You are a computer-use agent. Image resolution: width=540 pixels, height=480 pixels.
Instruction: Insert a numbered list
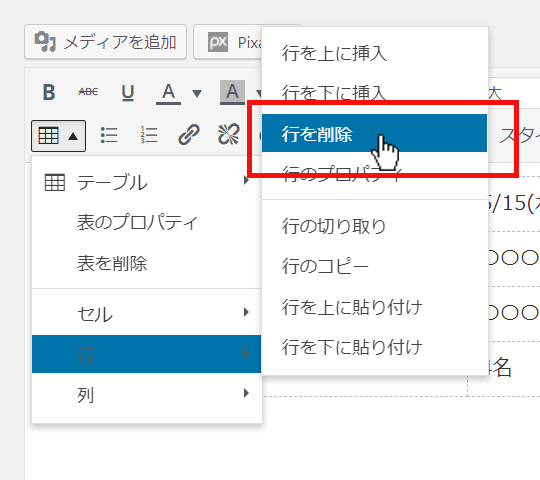tap(149, 135)
